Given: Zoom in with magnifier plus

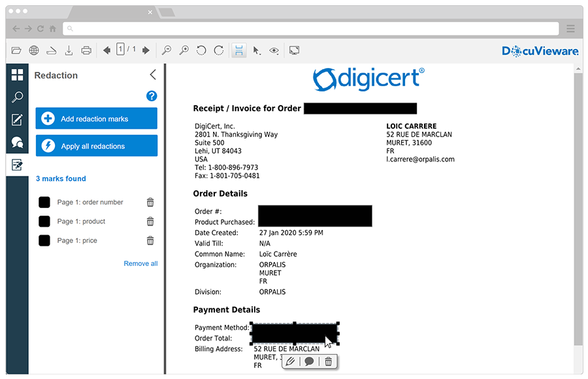Looking at the screenshot, I should pos(184,50).
